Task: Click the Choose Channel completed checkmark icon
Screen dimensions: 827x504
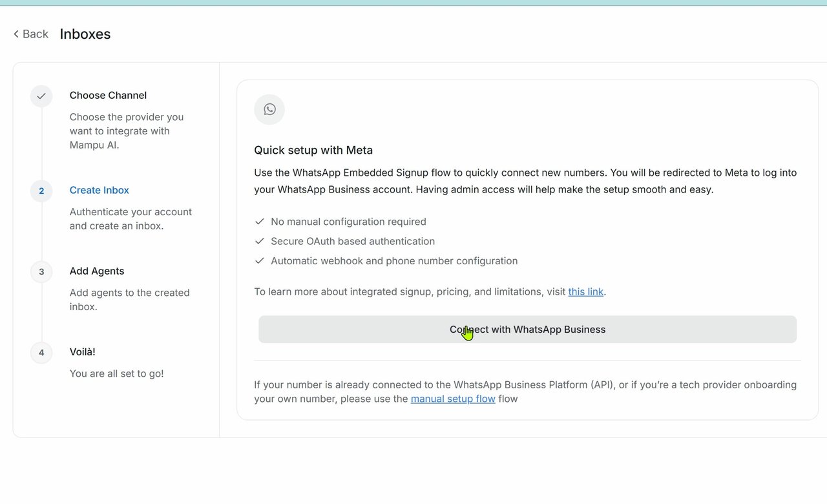Action: tap(41, 96)
